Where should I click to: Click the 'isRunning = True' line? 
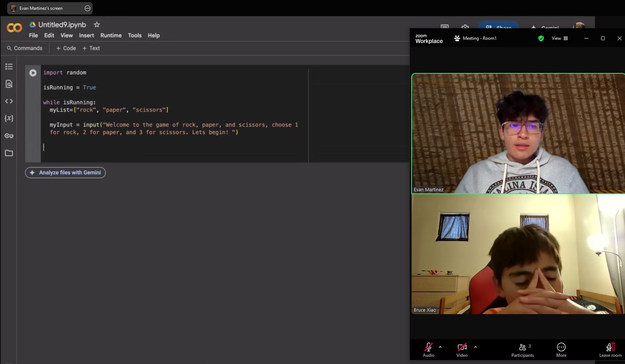coord(70,87)
